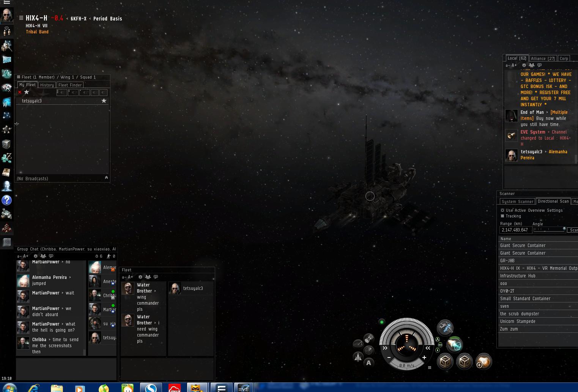Click the 6KFH-X constellation link

click(x=79, y=19)
